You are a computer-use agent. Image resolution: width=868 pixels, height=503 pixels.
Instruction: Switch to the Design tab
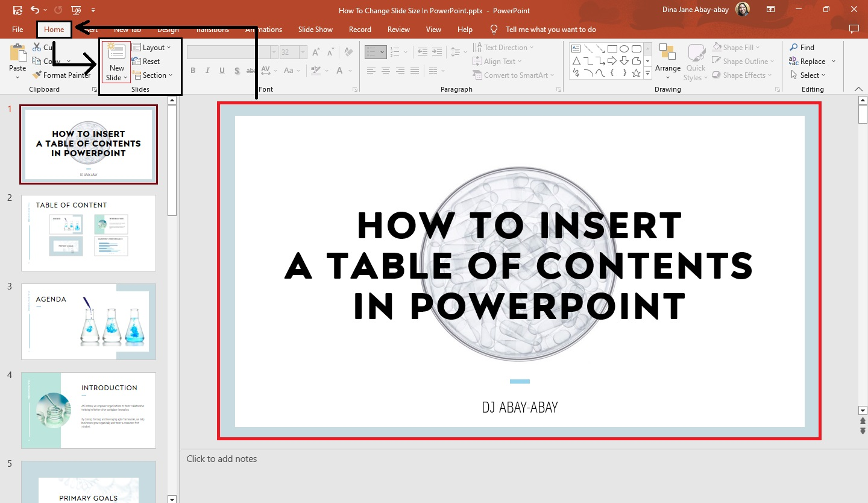pos(168,29)
